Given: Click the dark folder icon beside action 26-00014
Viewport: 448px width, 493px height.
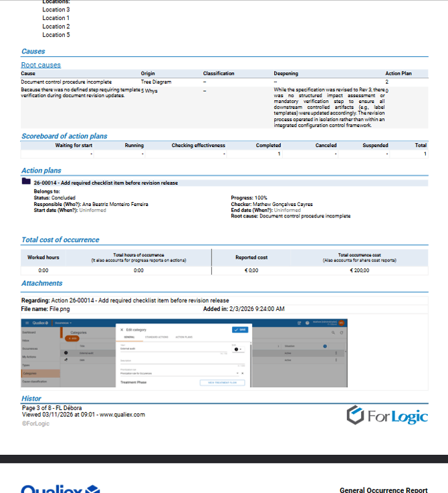Looking at the screenshot, I should click(25, 182).
